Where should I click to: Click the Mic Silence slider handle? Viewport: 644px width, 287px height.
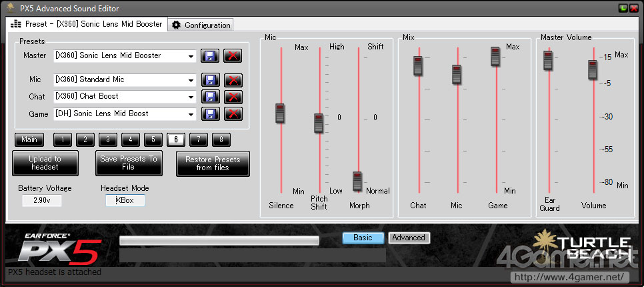click(x=280, y=113)
